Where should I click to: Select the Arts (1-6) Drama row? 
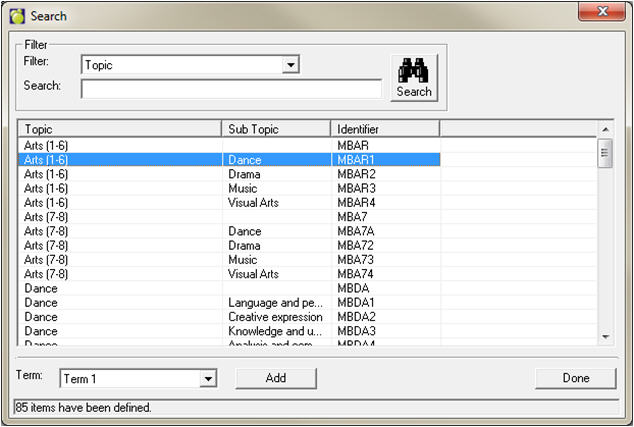tap(230, 174)
